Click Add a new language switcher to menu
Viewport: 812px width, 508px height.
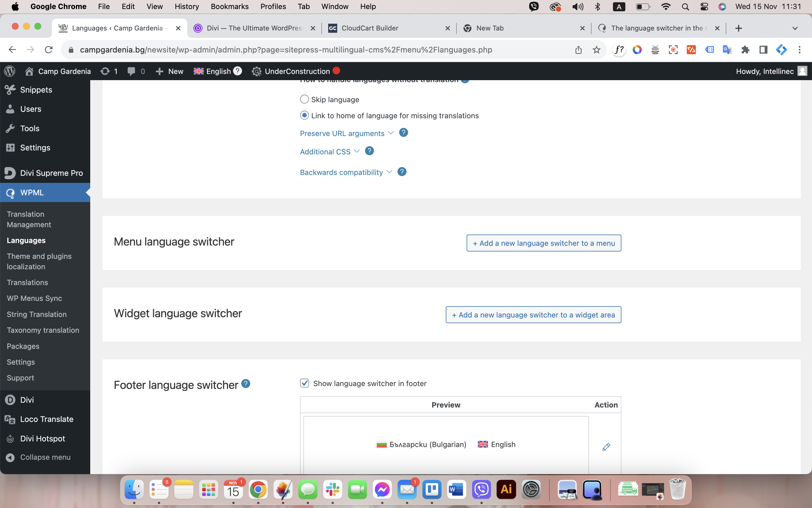coord(544,243)
